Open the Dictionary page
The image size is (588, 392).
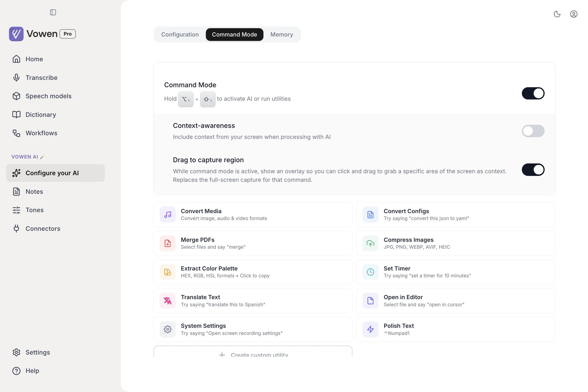[x=56, y=114]
